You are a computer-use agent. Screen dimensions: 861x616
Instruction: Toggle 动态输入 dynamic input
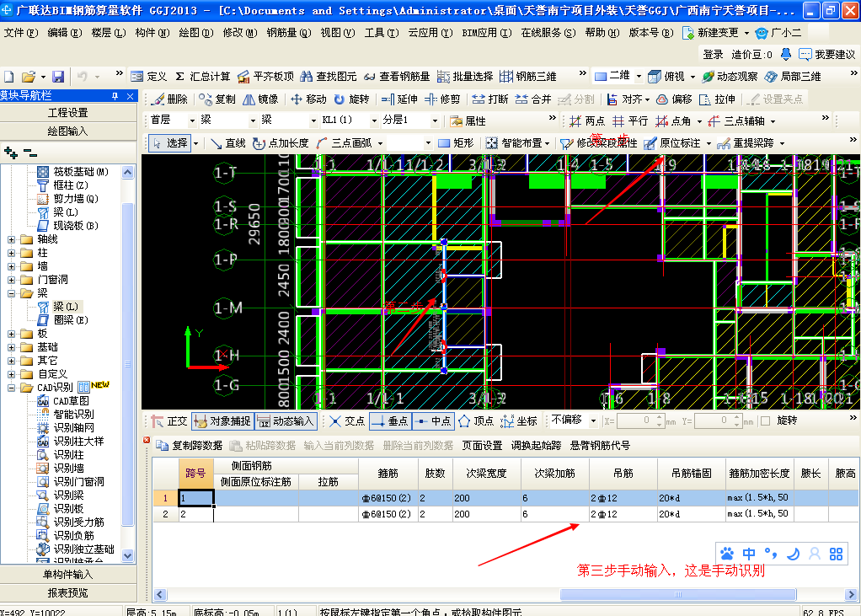point(286,421)
